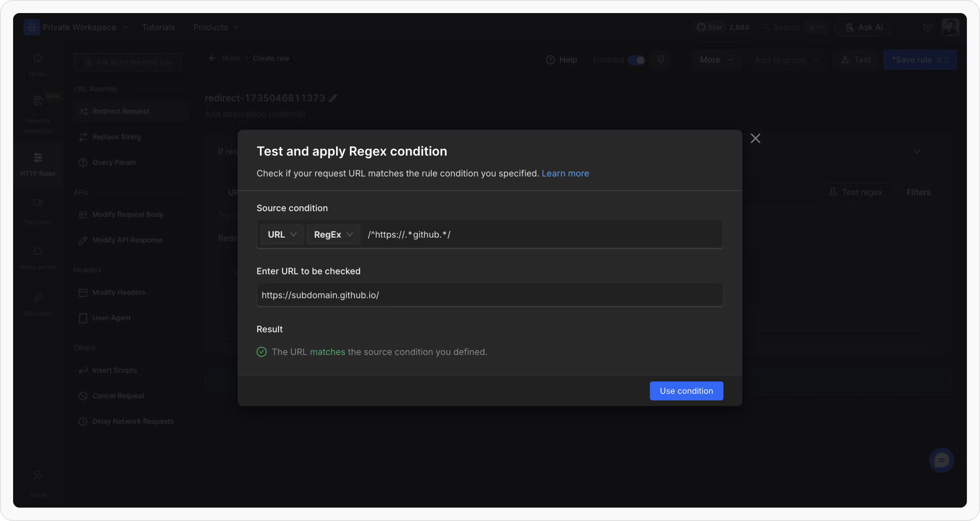
Task: Edit rule name with pencil icon
Action: [x=333, y=98]
